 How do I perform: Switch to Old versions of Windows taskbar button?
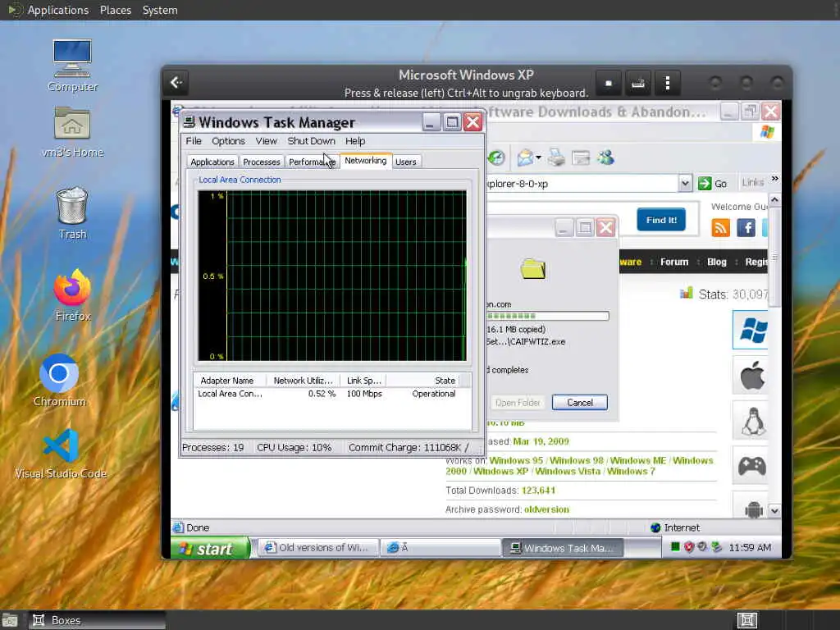(x=318, y=547)
